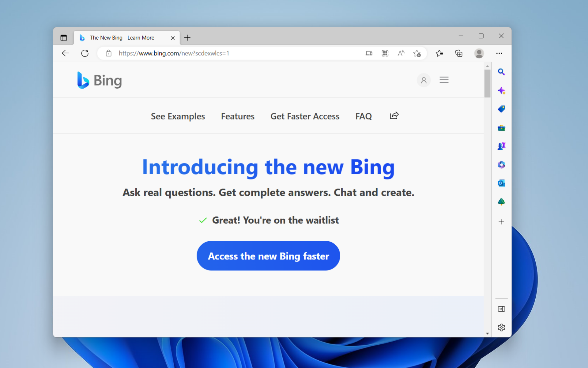This screenshot has width=588, height=368.
Task: Open Bing account sign-in icon
Action: point(424,80)
